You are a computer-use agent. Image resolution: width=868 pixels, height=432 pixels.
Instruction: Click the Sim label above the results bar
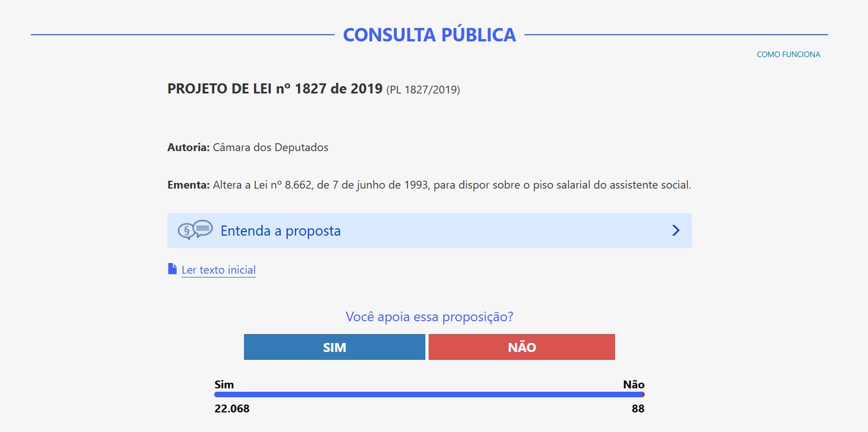click(224, 384)
